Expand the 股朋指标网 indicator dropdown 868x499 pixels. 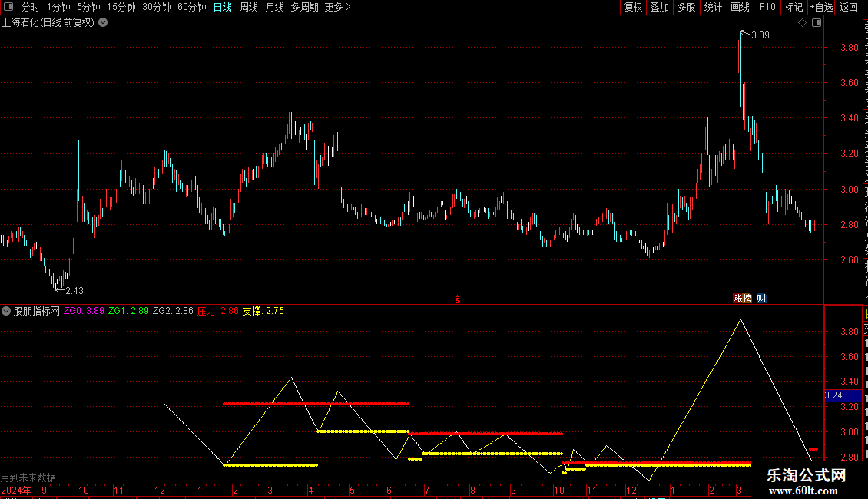pyautogui.click(x=6, y=311)
